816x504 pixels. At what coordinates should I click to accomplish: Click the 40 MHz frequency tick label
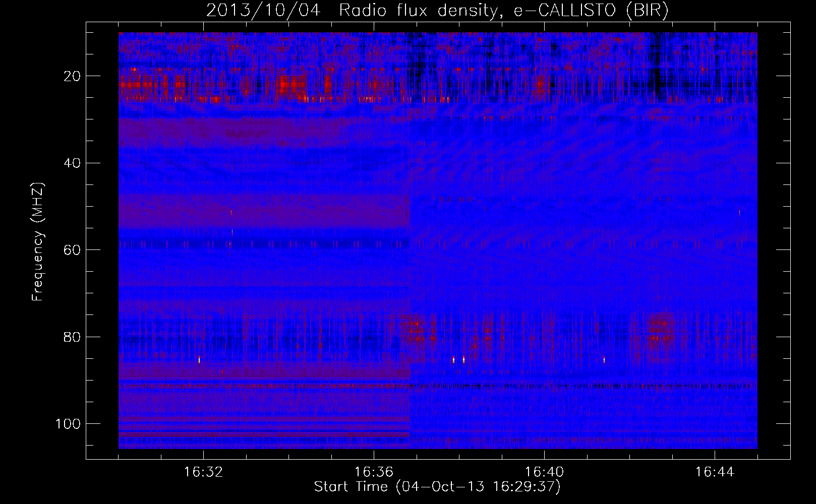(72, 163)
